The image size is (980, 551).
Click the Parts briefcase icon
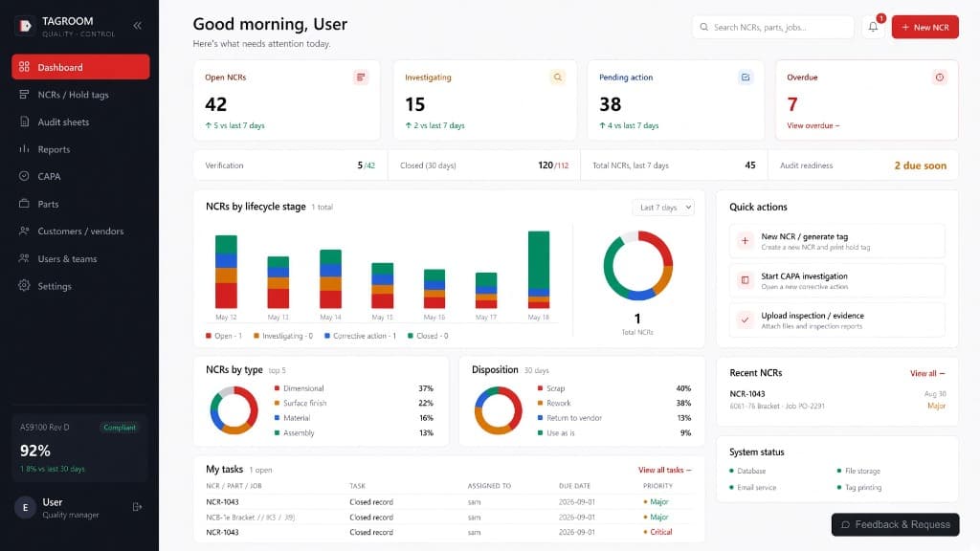24,204
